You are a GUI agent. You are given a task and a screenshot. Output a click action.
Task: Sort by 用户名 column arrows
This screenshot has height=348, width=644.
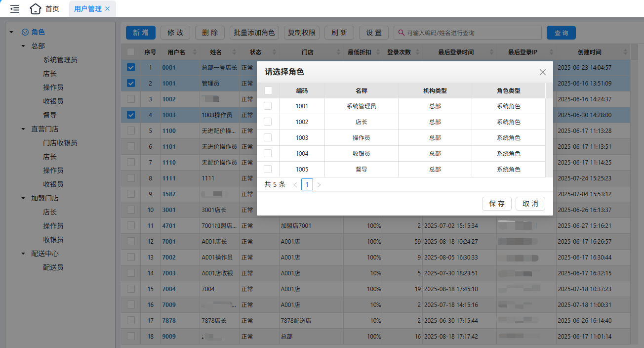click(x=195, y=52)
